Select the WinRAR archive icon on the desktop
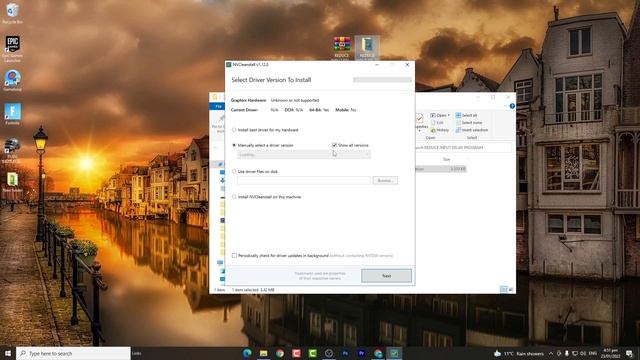This screenshot has width=640, height=360. (342, 47)
